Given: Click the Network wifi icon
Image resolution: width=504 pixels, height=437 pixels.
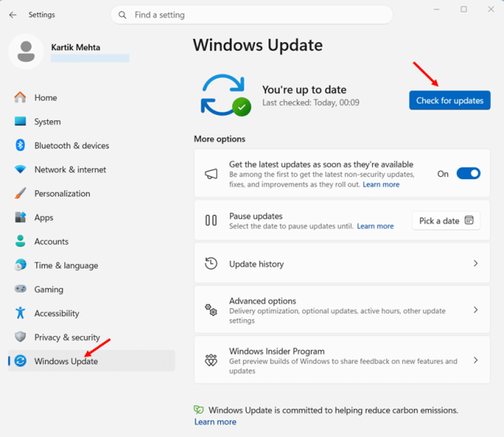Looking at the screenshot, I should [x=20, y=169].
